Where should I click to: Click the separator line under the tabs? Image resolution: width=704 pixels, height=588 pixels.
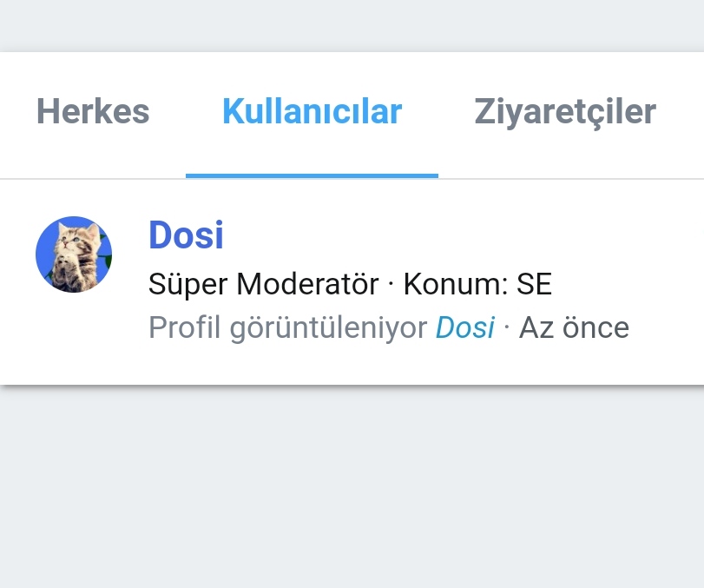(x=564, y=179)
